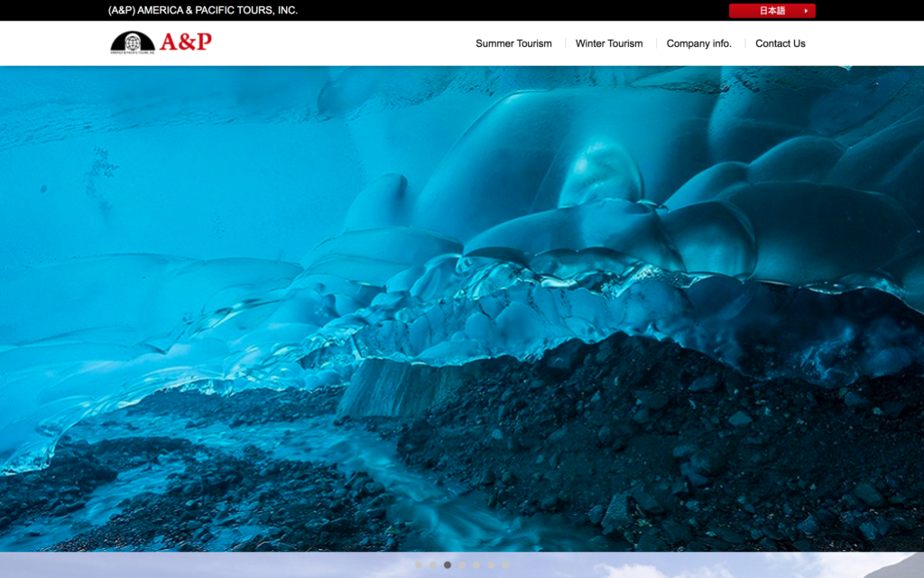Switch to the sixth slide dot
The image size is (924, 578).
491,565
